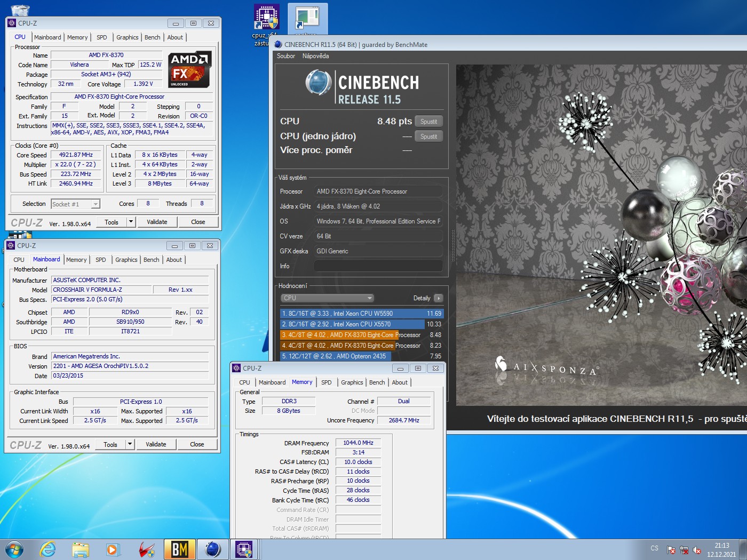
Task: Expand the Tools arrow in CPU-Z Mainboard window
Action: coord(130,444)
